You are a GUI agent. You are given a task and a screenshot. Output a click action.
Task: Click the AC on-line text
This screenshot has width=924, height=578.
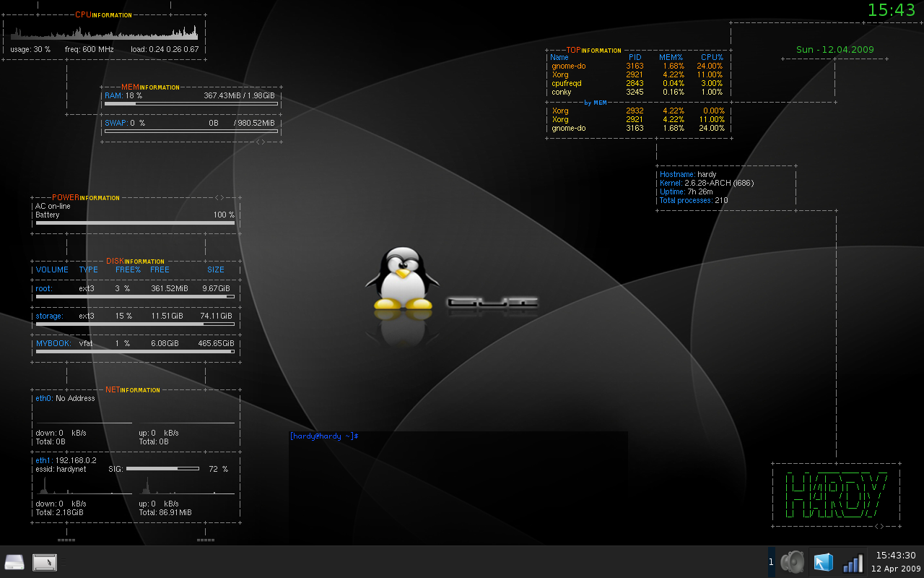[x=53, y=207]
